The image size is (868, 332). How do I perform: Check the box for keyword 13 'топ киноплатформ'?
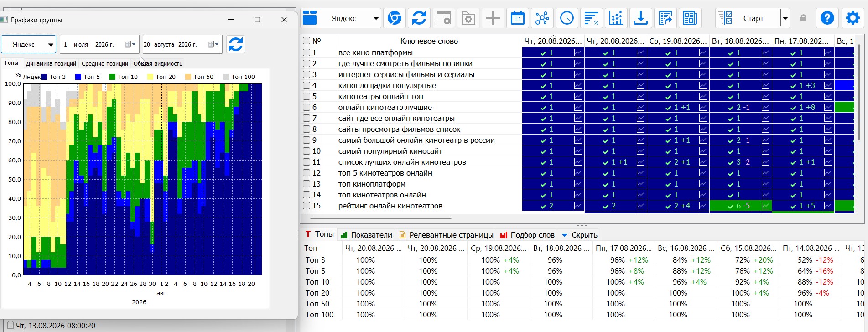click(x=307, y=184)
